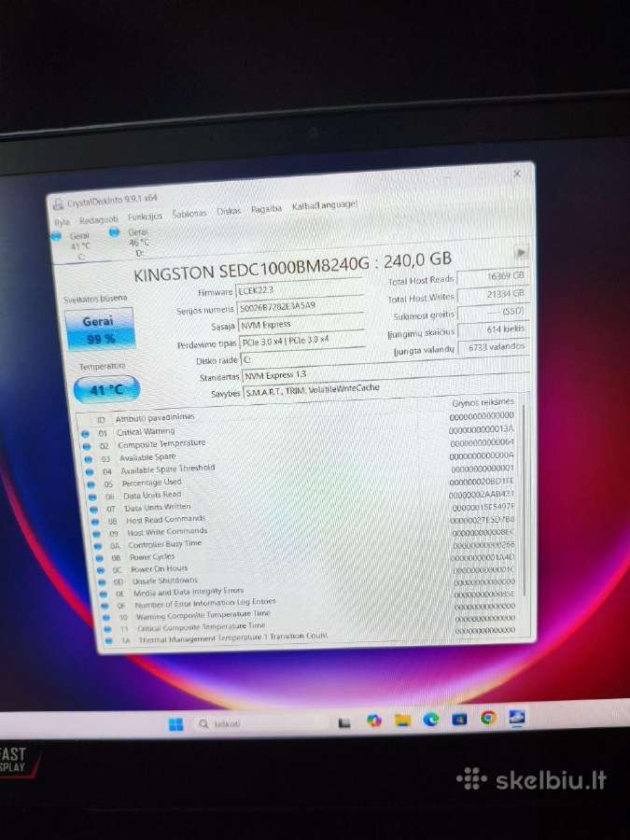
Task: Open Copilot from the taskbar
Action: pyautogui.click(x=374, y=721)
